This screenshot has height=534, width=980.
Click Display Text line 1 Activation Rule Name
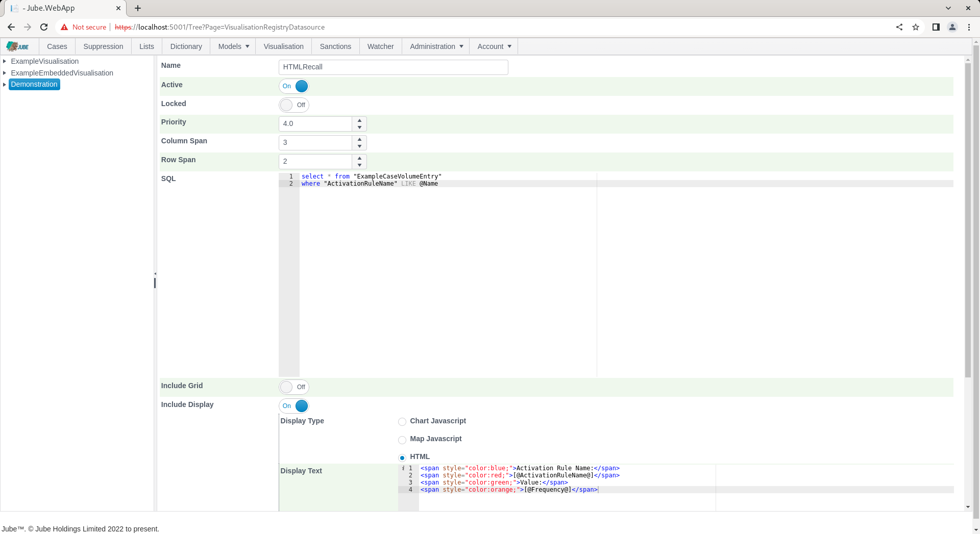click(x=520, y=468)
